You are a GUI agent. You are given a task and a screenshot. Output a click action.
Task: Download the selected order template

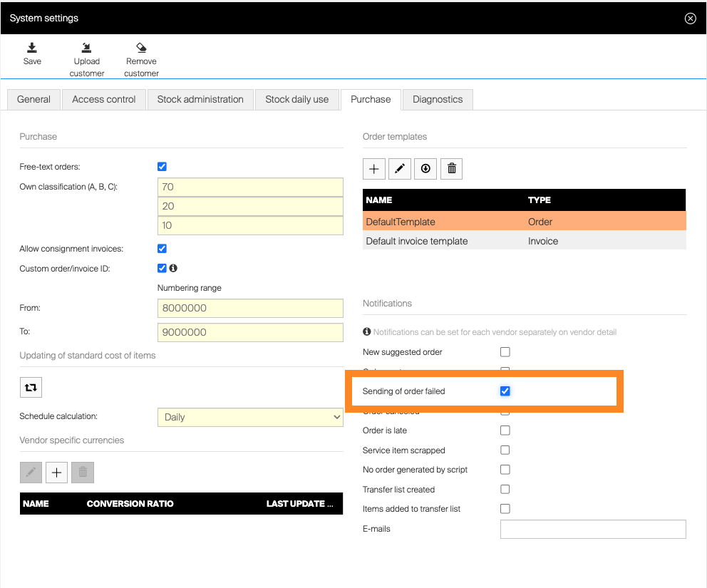(425, 169)
